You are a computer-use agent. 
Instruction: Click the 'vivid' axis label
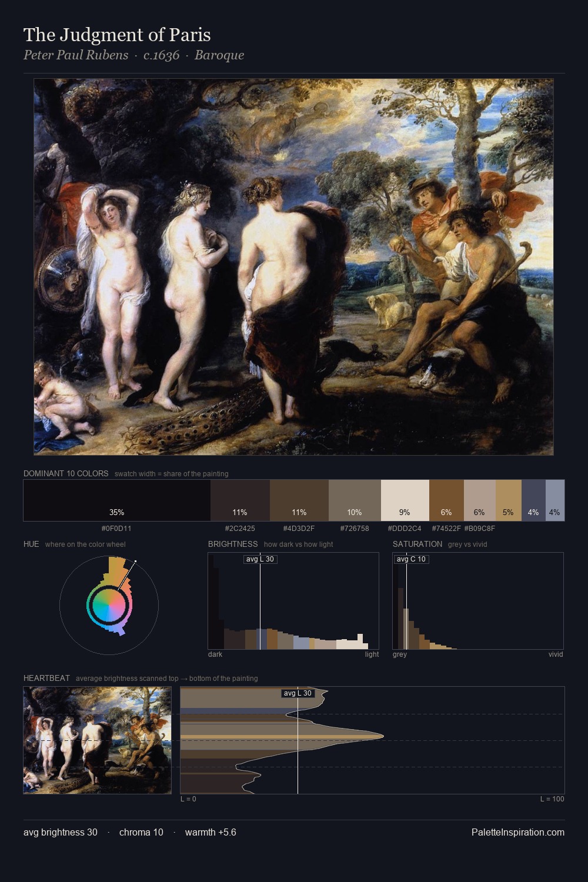click(556, 654)
